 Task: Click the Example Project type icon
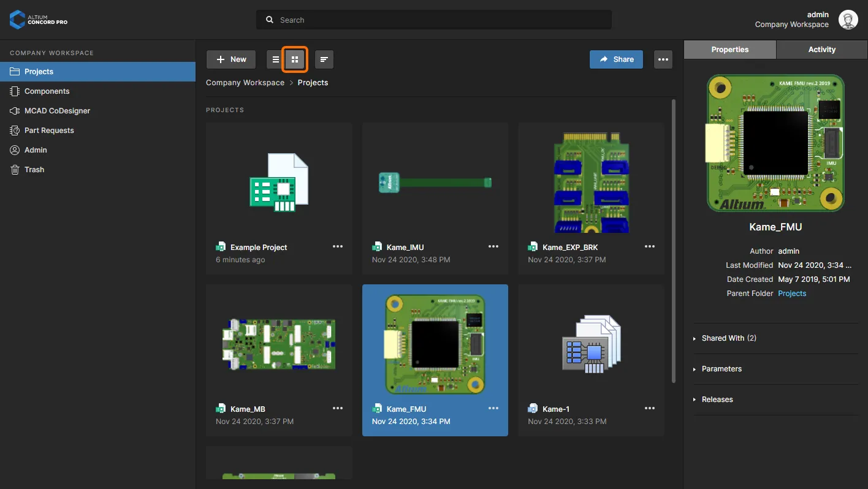click(x=221, y=247)
